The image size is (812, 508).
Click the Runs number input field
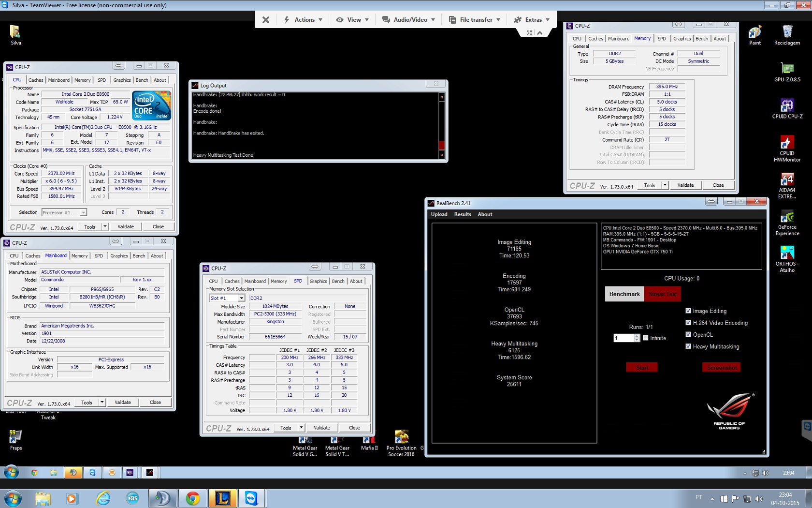(623, 338)
